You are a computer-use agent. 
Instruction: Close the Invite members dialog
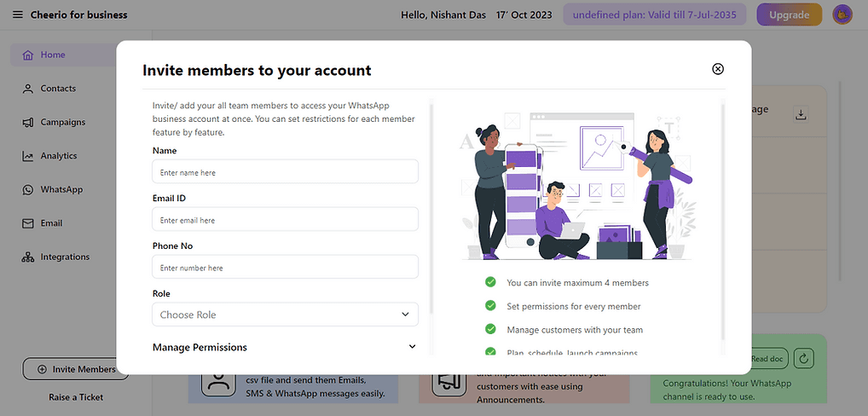pos(717,68)
